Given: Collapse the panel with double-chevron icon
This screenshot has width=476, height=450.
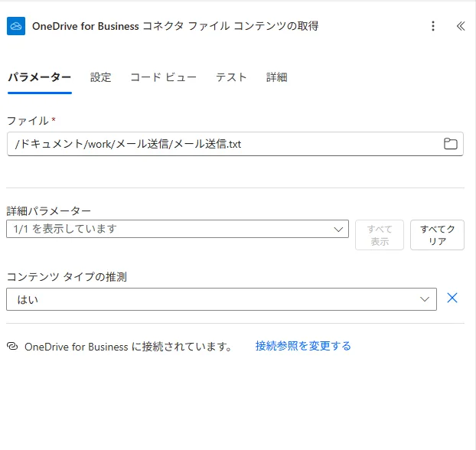Looking at the screenshot, I should coord(461,26).
